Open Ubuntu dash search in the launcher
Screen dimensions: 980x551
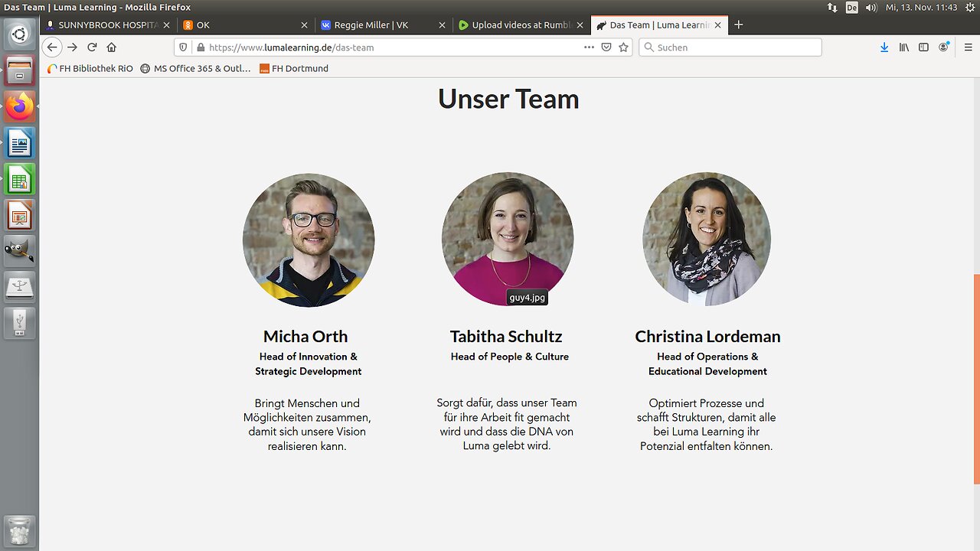[19, 34]
